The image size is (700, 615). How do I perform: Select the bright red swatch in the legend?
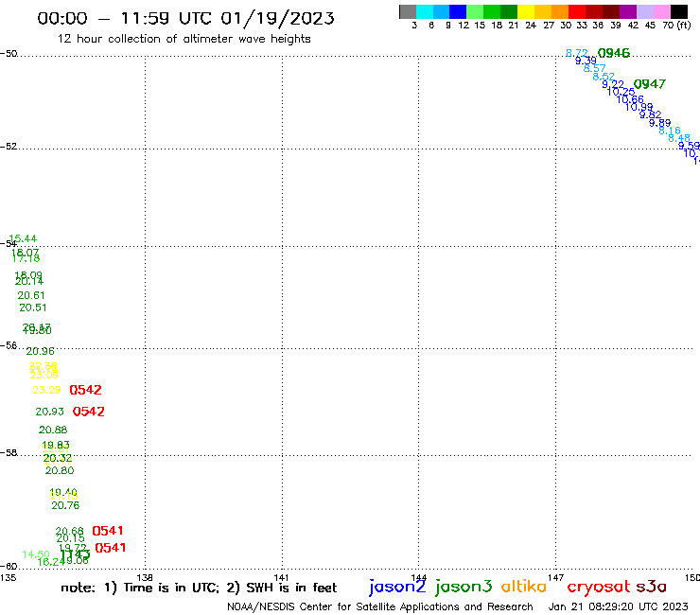tap(576, 11)
